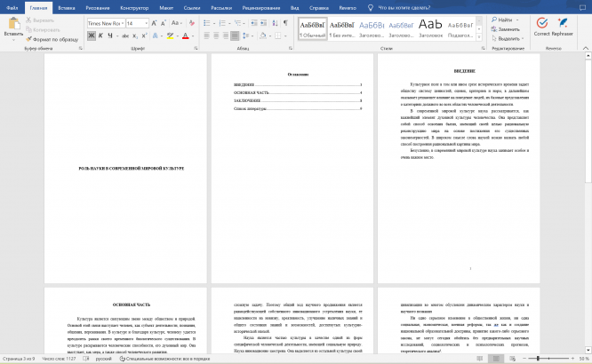Decrease the paragraph indent
The height and width of the screenshot is (364, 592).
(x=254, y=23)
